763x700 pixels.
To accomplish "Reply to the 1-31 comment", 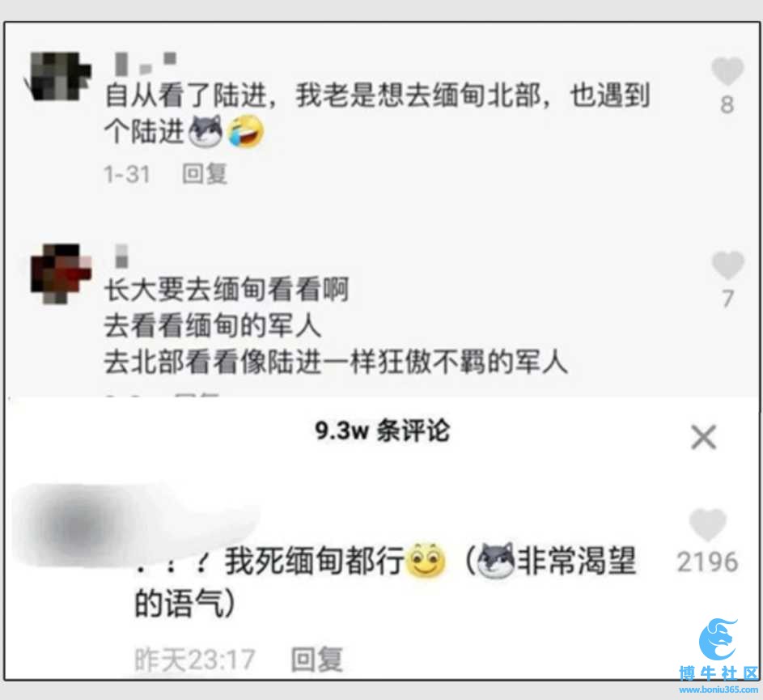I will pos(205,174).
